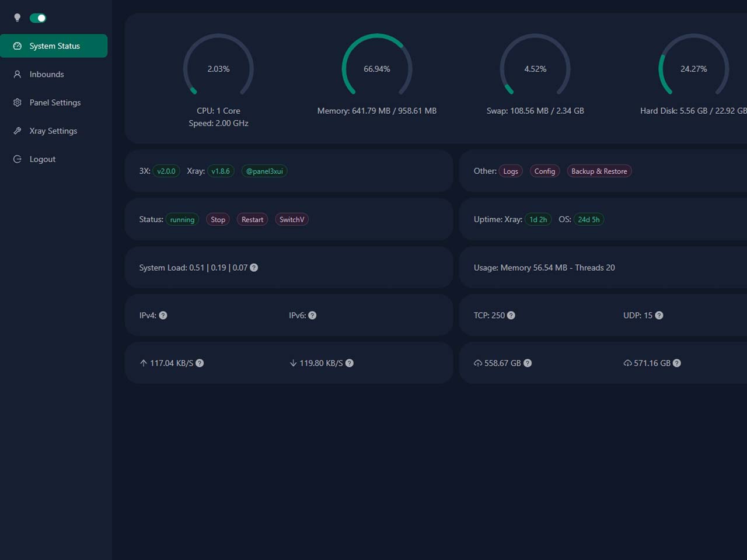This screenshot has width=747, height=560.
Task: Click the Xray uptime 1d 2h tag
Action: (x=538, y=219)
